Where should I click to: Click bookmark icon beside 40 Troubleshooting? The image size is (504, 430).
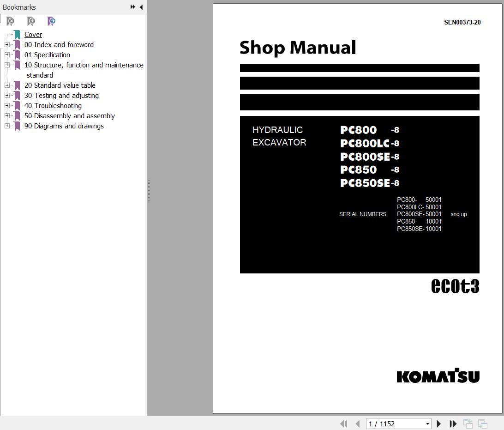(x=17, y=105)
